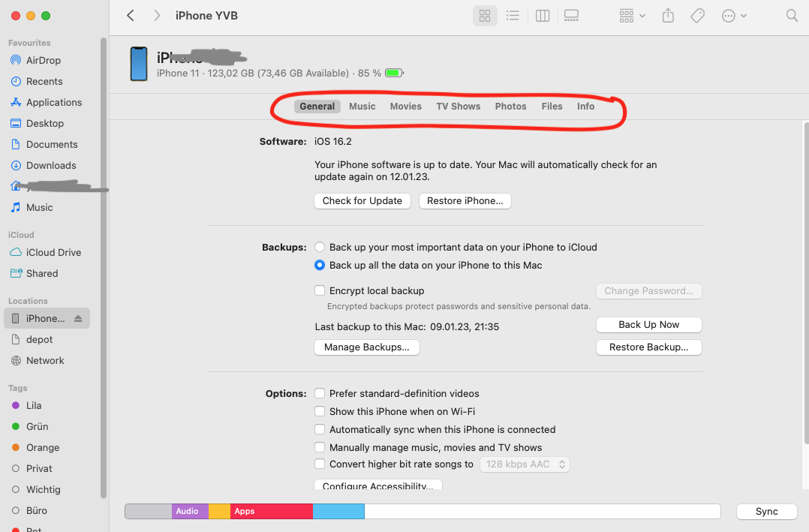Enable Convert higher bit rate songs
809x532 pixels.
tap(320, 464)
